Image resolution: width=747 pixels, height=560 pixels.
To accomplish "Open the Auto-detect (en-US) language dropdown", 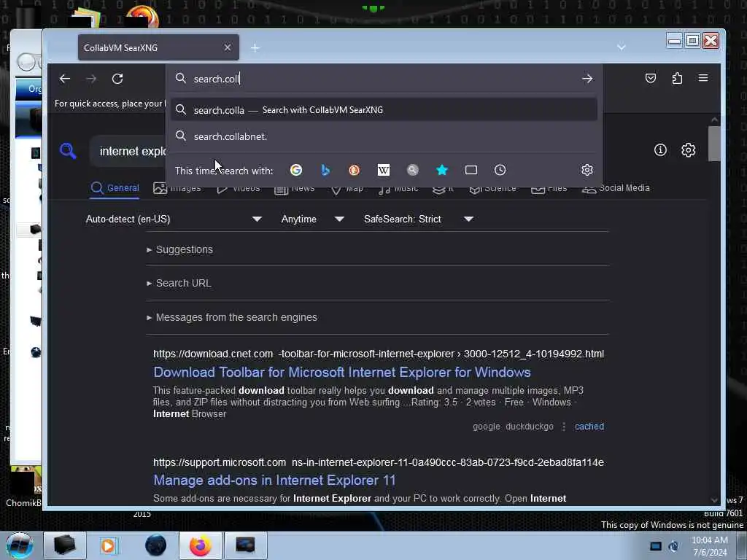I will coord(174,219).
